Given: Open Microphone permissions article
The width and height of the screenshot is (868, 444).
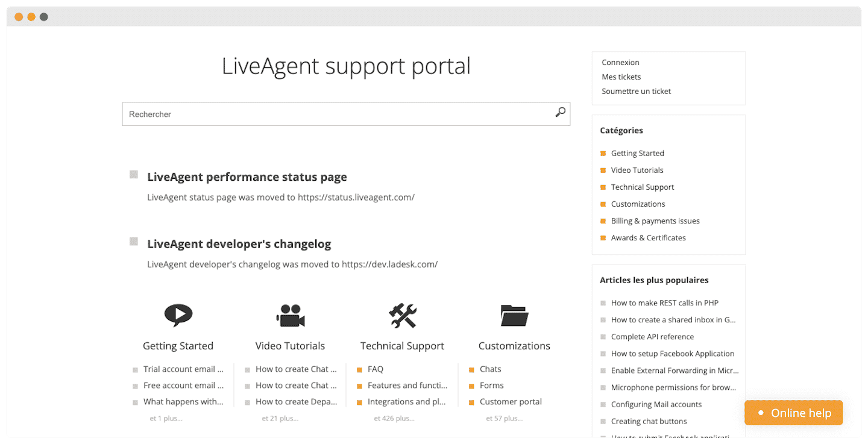Looking at the screenshot, I should 673,387.
